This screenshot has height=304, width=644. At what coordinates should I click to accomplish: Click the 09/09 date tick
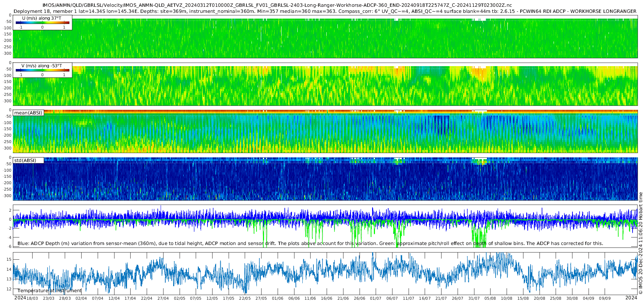coord(605,298)
